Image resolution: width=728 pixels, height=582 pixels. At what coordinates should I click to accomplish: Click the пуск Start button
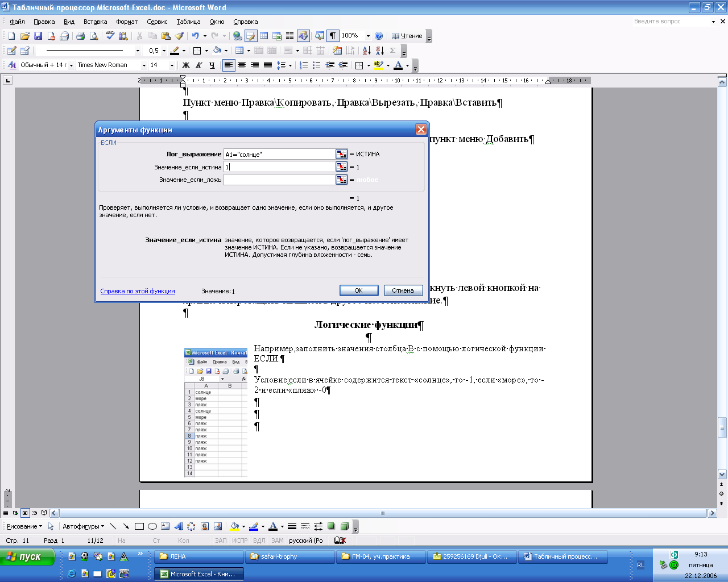(x=27, y=557)
